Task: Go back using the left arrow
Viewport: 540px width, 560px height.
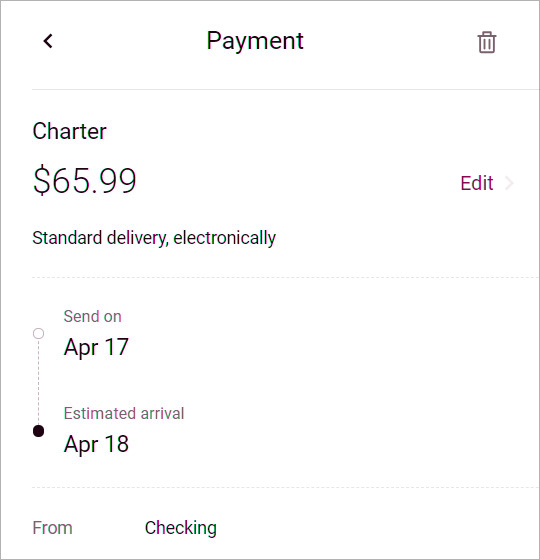Action: coord(48,41)
